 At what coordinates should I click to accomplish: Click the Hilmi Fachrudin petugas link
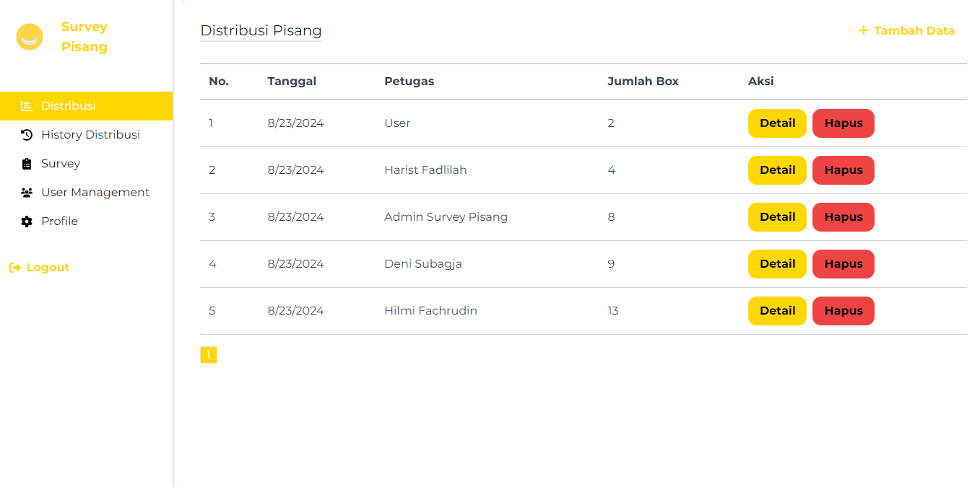point(430,310)
